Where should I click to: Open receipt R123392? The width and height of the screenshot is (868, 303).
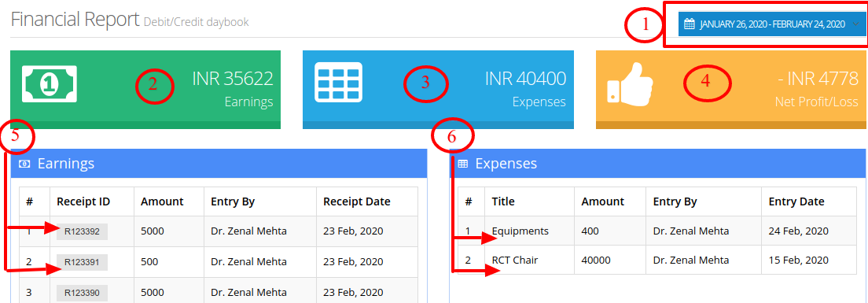82,231
